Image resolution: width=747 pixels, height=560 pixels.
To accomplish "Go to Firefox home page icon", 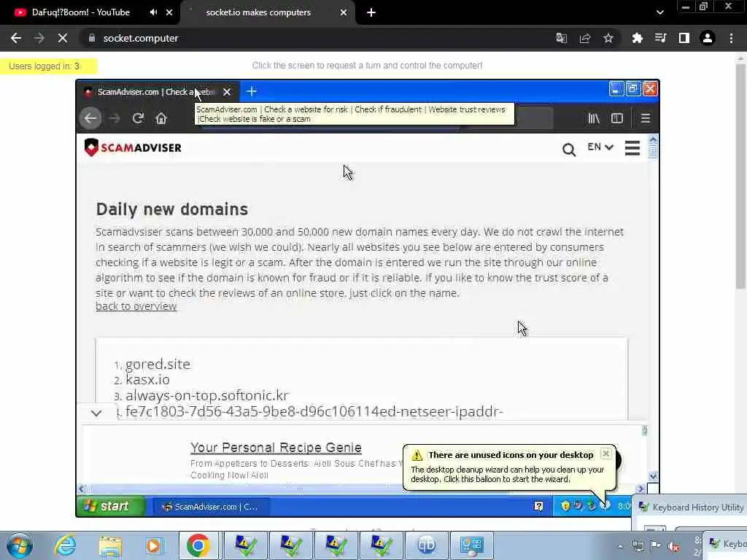I will coord(161,118).
